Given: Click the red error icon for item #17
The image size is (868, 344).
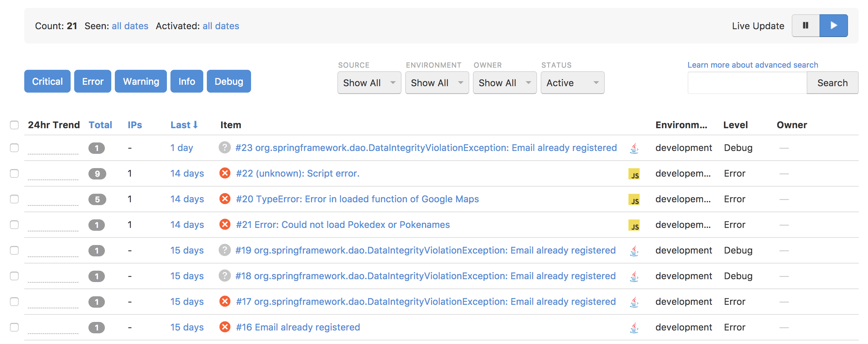Looking at the screenshot, I should coord(225,301).
